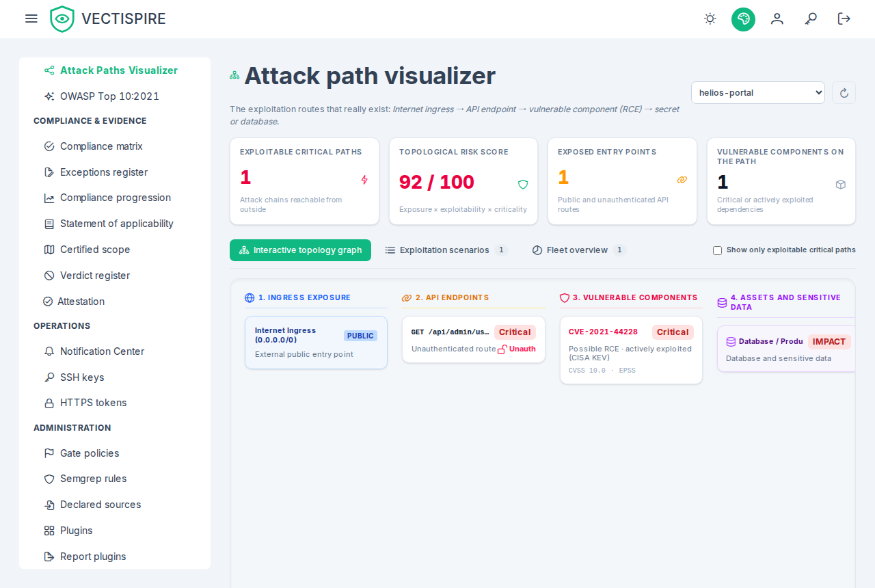Click the Exploitable Critical Paths card

tap(304, 181)
